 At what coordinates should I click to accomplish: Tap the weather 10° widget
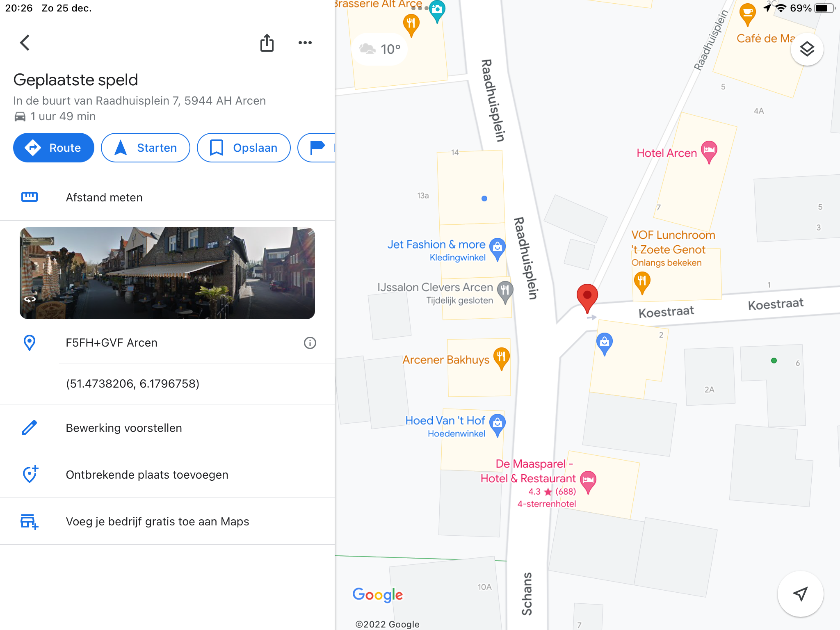[x=379, y=49]
